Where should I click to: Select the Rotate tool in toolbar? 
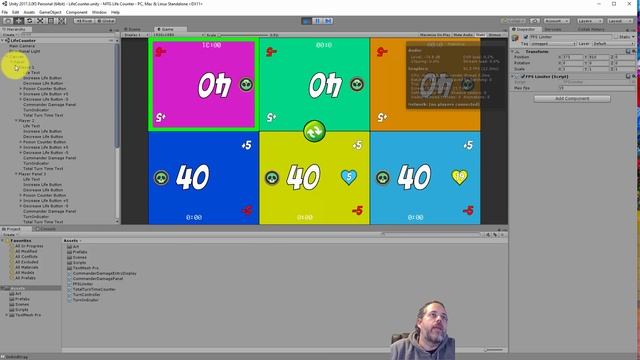click(29, 20)
